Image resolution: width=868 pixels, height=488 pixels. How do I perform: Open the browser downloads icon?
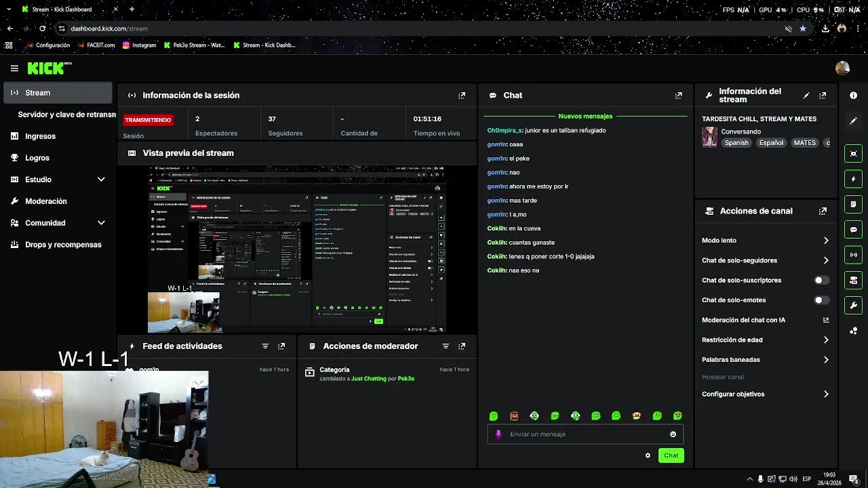pos(825,28)
